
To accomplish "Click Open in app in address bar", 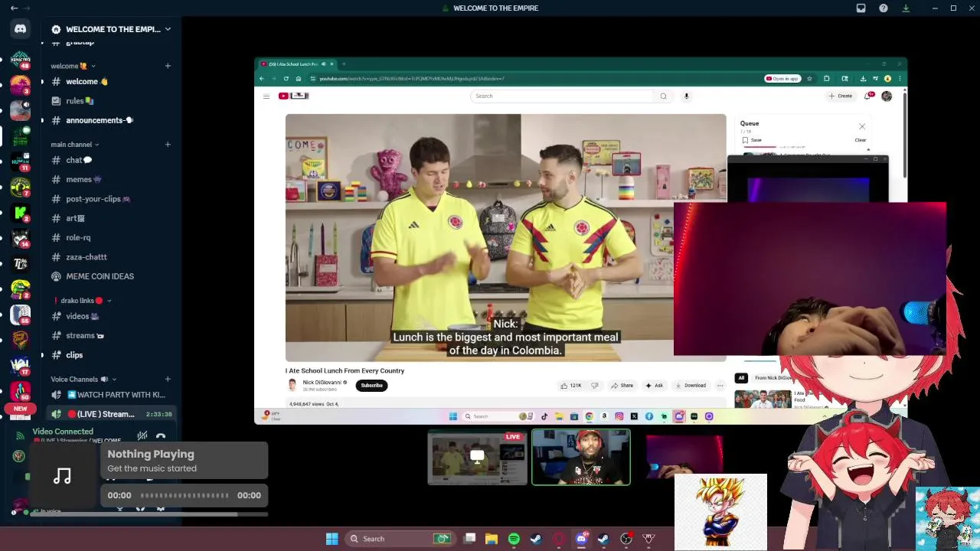I will click(x=782, y=78).
